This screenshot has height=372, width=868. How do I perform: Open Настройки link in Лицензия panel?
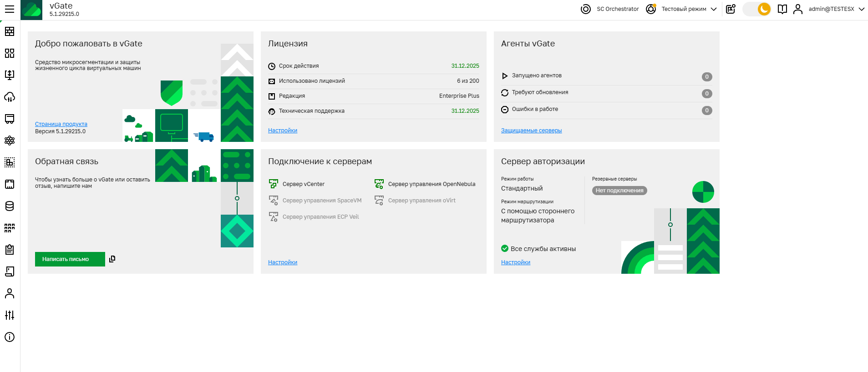(x=283, y=131)
